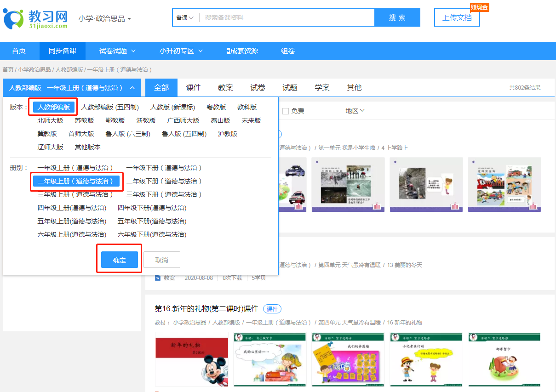This screenshot has height=392, width=556.
Task: Select the 人教部编版 version option
Action: [x=54, y=107]
